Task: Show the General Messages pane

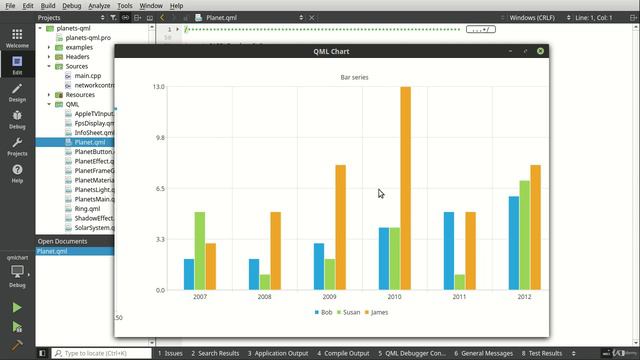Action: [483, 353]
